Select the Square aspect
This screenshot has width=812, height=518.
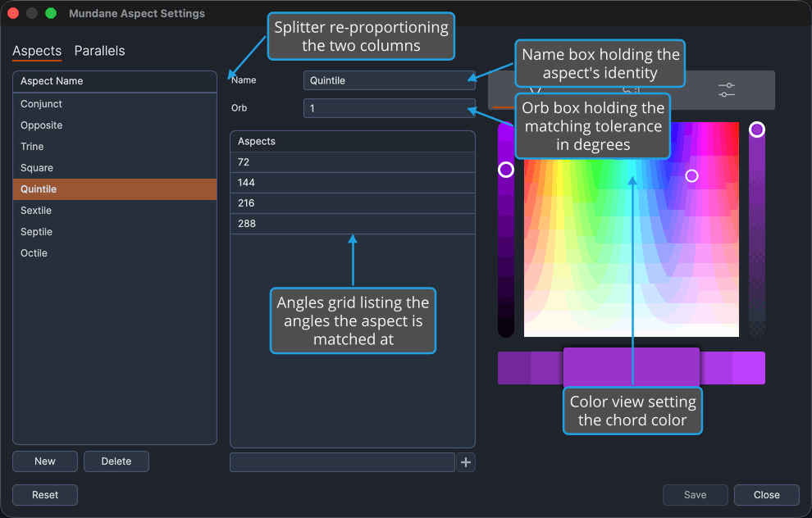115,168
